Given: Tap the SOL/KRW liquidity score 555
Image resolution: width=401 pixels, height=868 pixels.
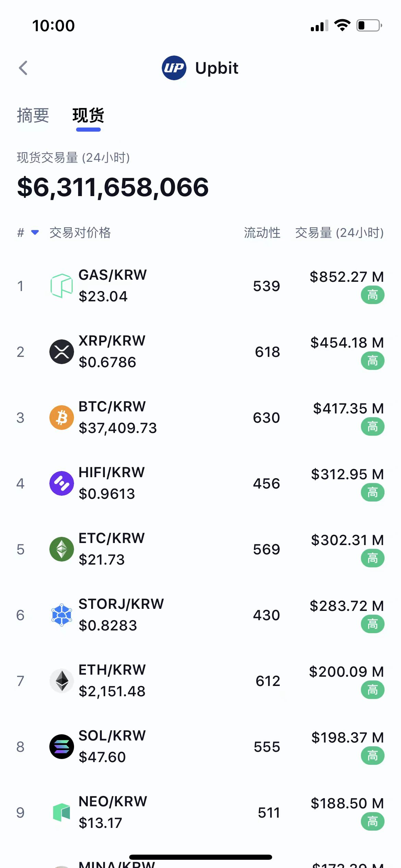Looking at the screenshot, I should [267, 747].
